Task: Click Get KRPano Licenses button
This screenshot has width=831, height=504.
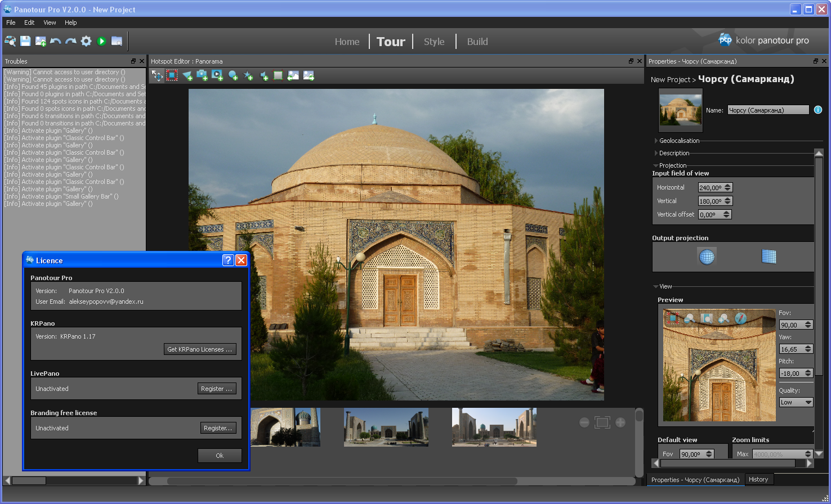Action: [200, 349]
